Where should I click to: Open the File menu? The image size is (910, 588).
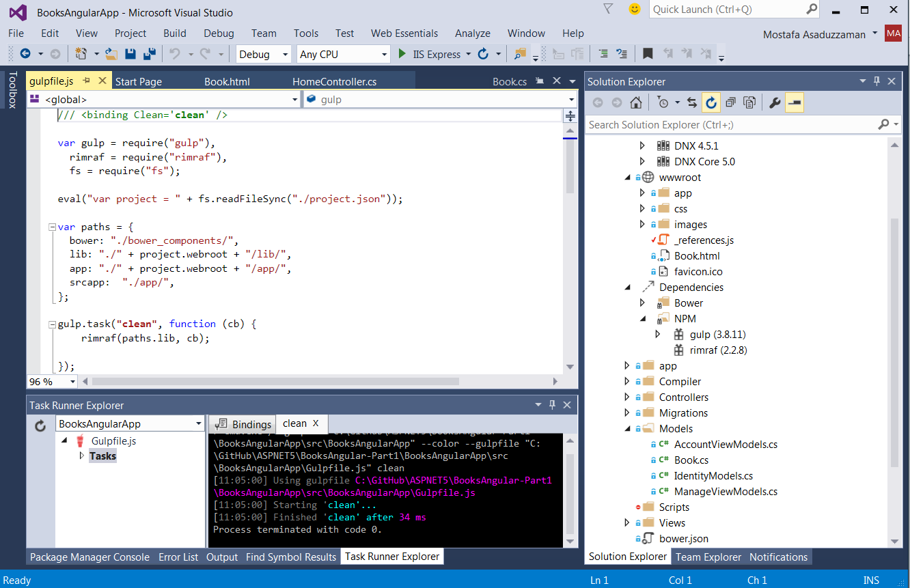[x=16, y=33]
